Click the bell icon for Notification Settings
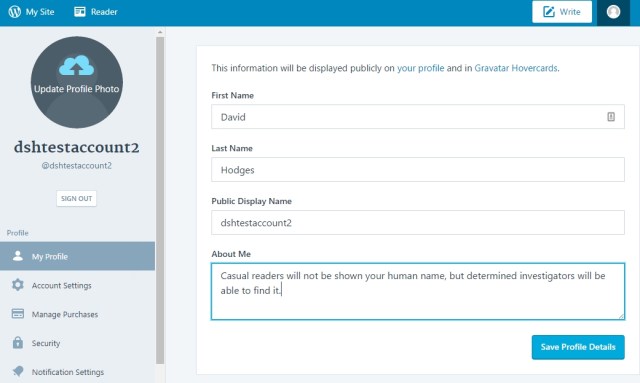 [x=18, y=371]
